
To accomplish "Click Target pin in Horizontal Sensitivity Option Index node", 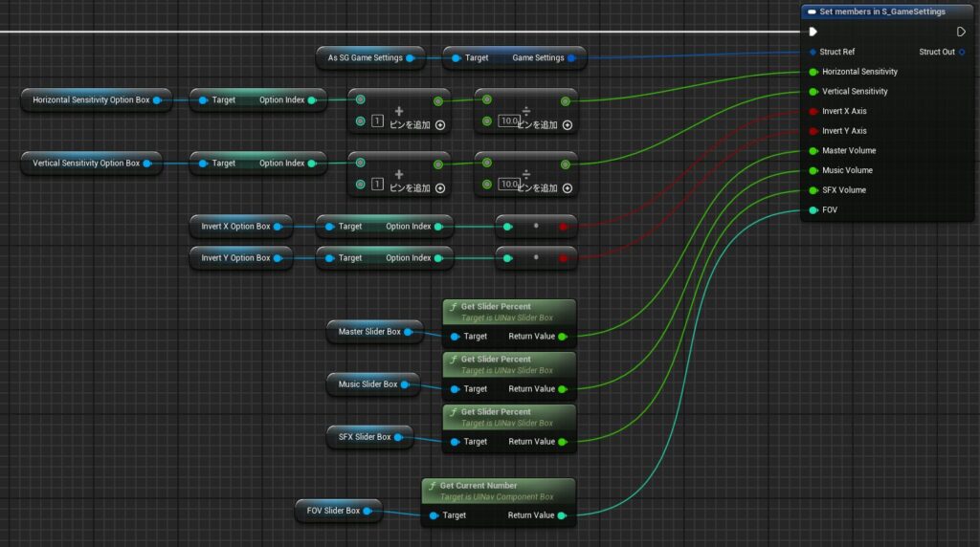I will coord(203,99).
